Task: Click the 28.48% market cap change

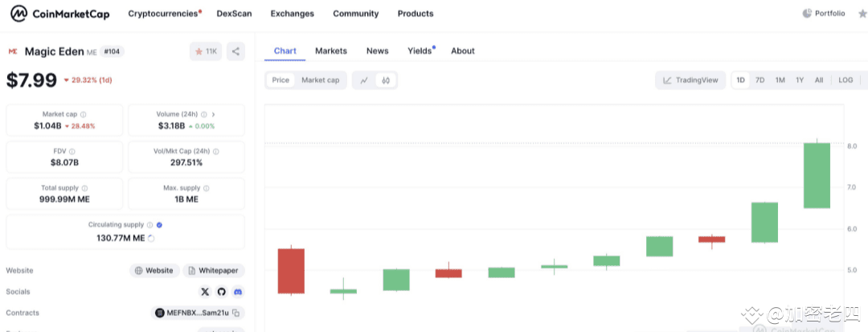Action: (80, 126)
